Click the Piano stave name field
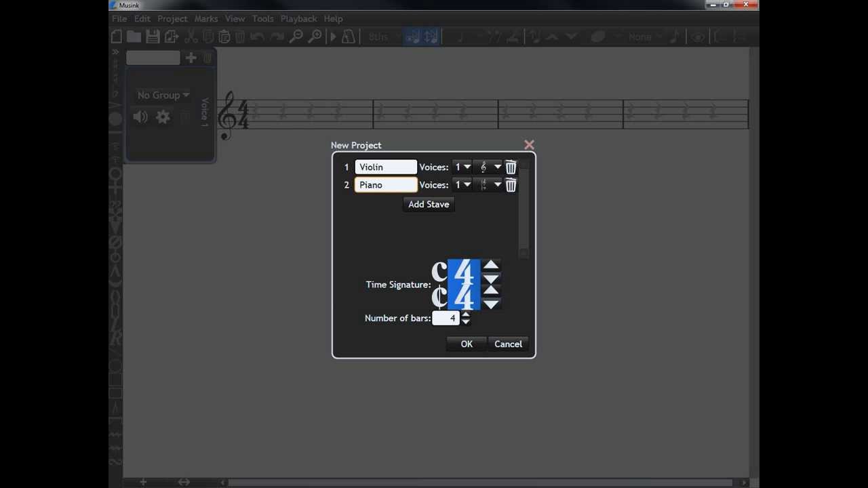868x488 pixels. pos(386,185)
